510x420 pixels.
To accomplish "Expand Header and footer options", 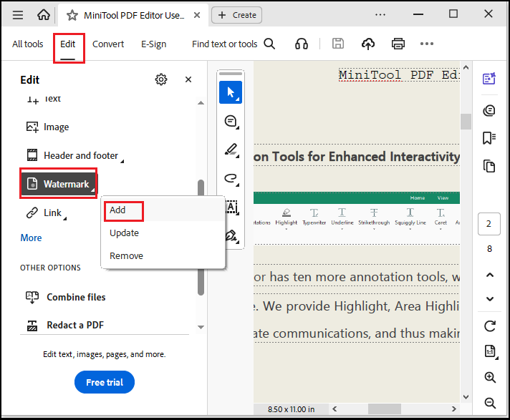I will coord(75,155).
